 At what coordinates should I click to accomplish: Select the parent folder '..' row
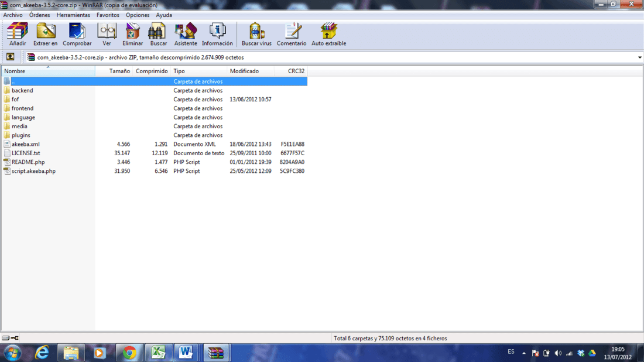(155, 81)
